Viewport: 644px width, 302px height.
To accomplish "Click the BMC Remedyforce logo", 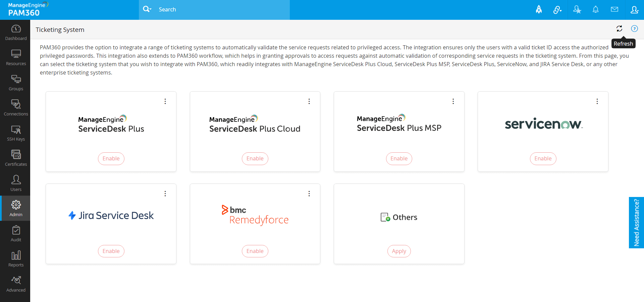I will point(255,215).
